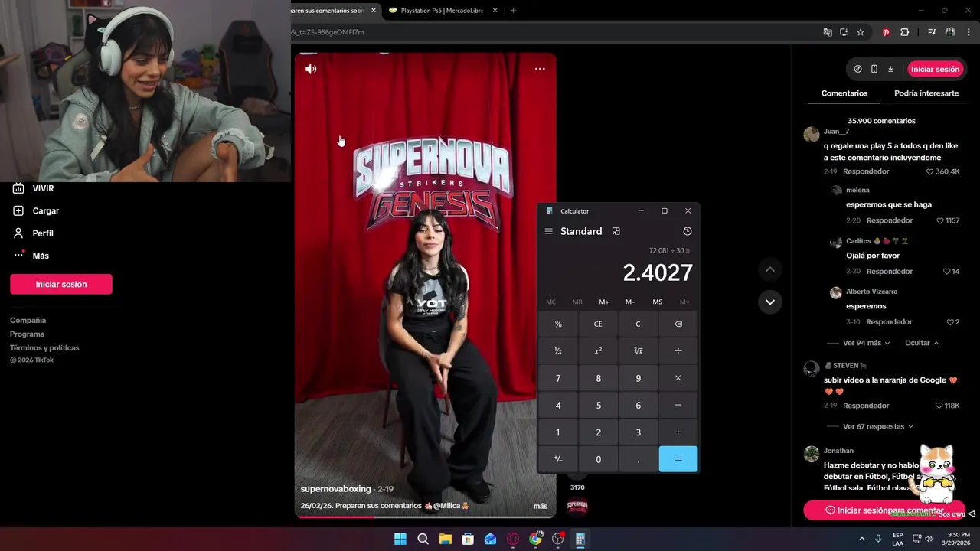The width and height of the screenshot is (980, 551).
Task: Click the video progress bar
Action: (x=425, y=517)
